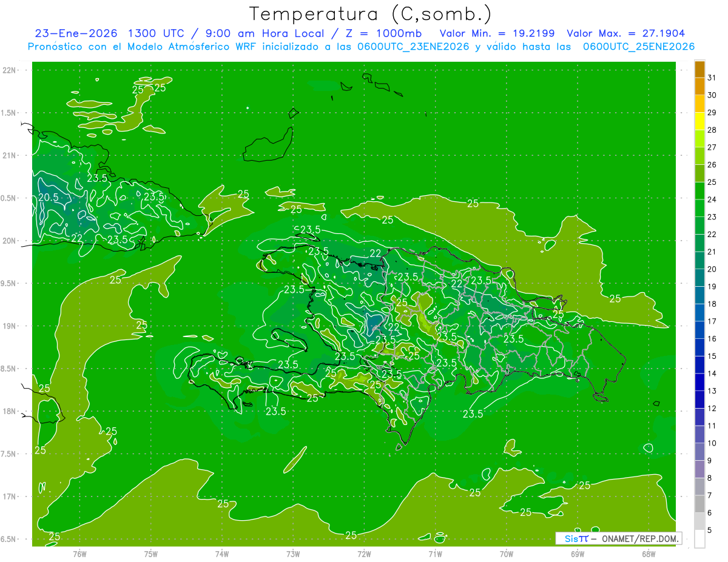Click legend value 31 on color scale
The image size is (728, 562).
tap(712, 78)
